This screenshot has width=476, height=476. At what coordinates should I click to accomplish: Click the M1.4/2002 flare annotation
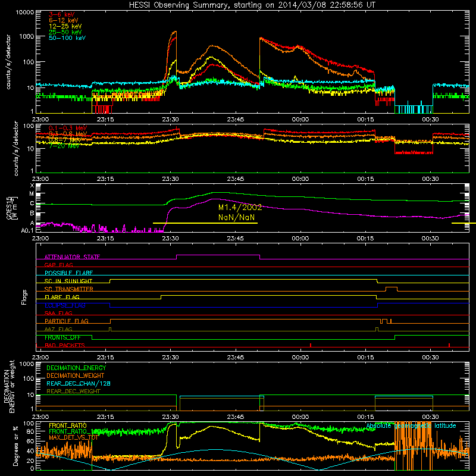coord(240,207)
